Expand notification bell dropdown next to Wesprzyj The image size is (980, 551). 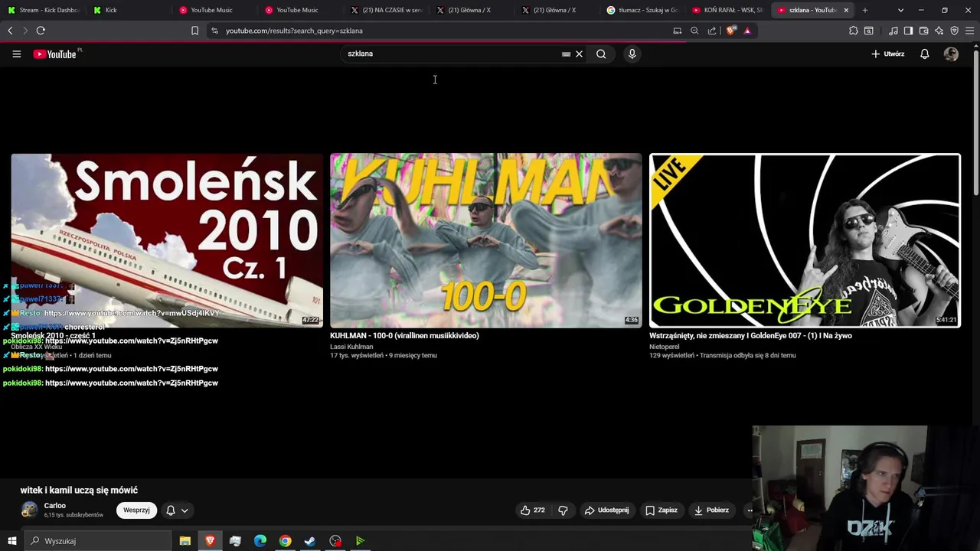[177, 510]
